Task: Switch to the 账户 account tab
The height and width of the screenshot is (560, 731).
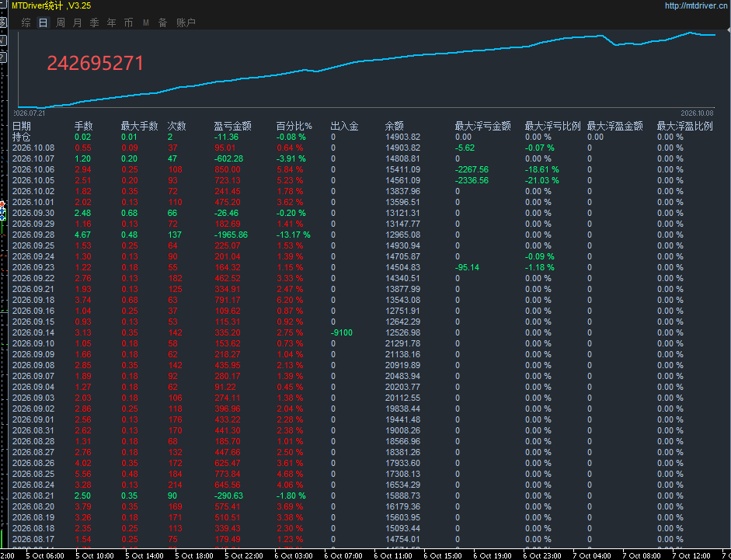Action: point(186,23)
